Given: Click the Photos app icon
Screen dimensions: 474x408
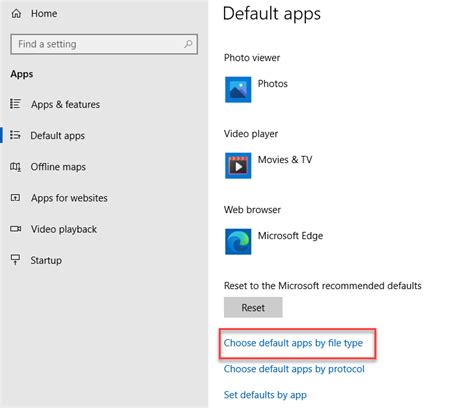Looking at the screenshot, I should (x=238, y=90).
